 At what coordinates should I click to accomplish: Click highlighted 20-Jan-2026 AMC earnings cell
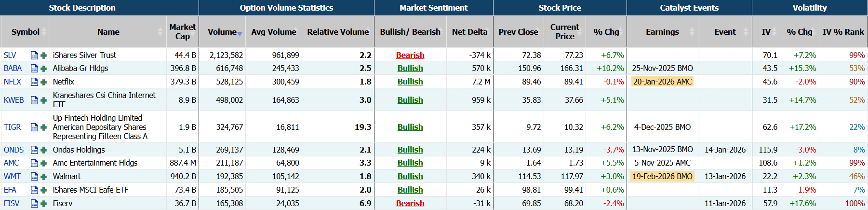pos(662,82)
